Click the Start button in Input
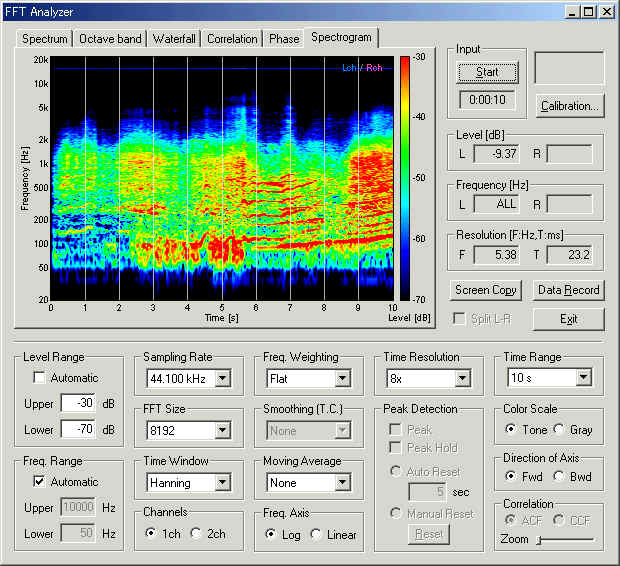 (488, 73)
